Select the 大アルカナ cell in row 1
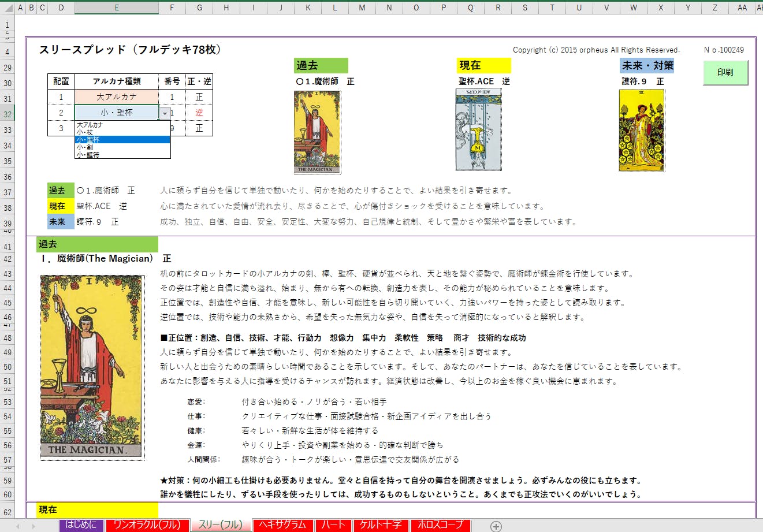Viewport: 763px width, 532px height. pyautogui.click(x=117, y=97)
